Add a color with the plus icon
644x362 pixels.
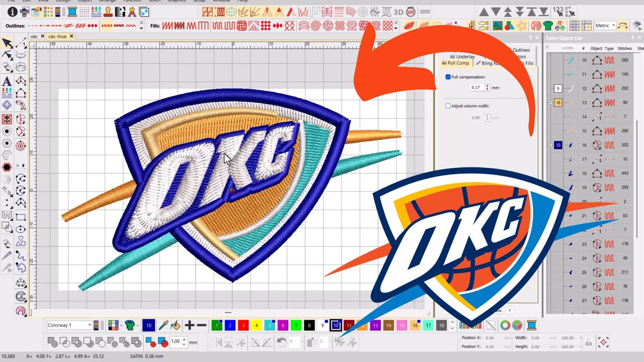[190, 325]
